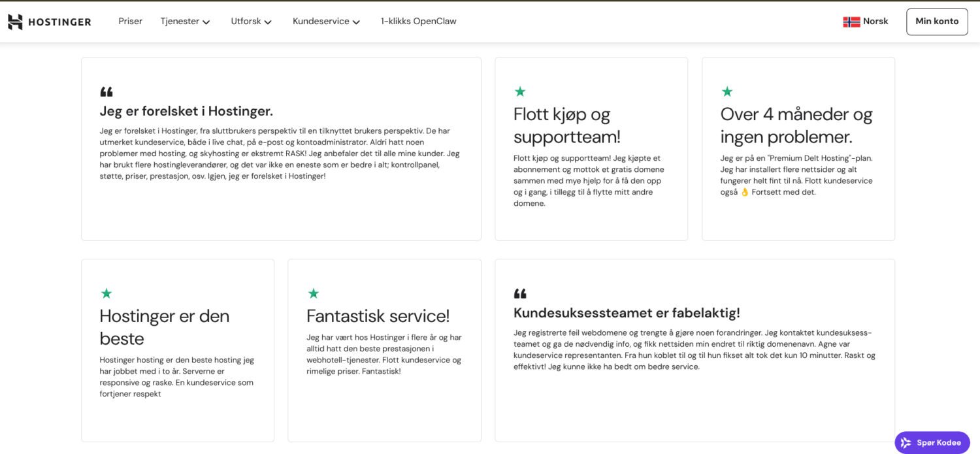Click the star above 'Over 4 måneder'
980x454 pixels.
click(x=727, y=91)
